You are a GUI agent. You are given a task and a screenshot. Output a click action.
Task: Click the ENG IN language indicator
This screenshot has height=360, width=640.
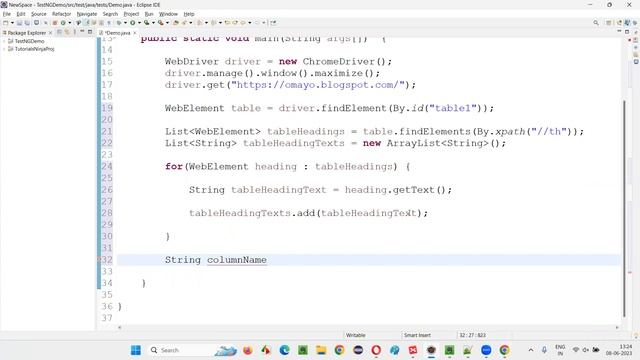point(560,350)
